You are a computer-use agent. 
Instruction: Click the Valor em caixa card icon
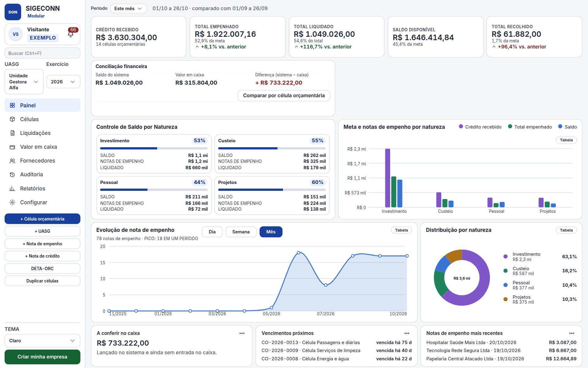click(12, 147)
